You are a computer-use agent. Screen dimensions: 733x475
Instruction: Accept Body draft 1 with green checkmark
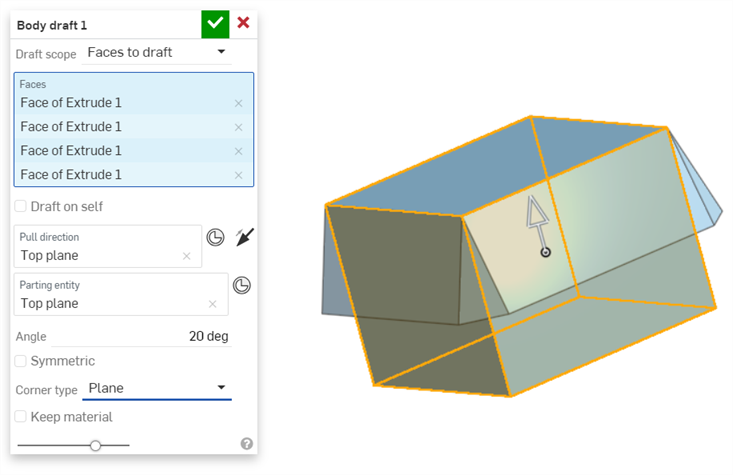point(215,24)
